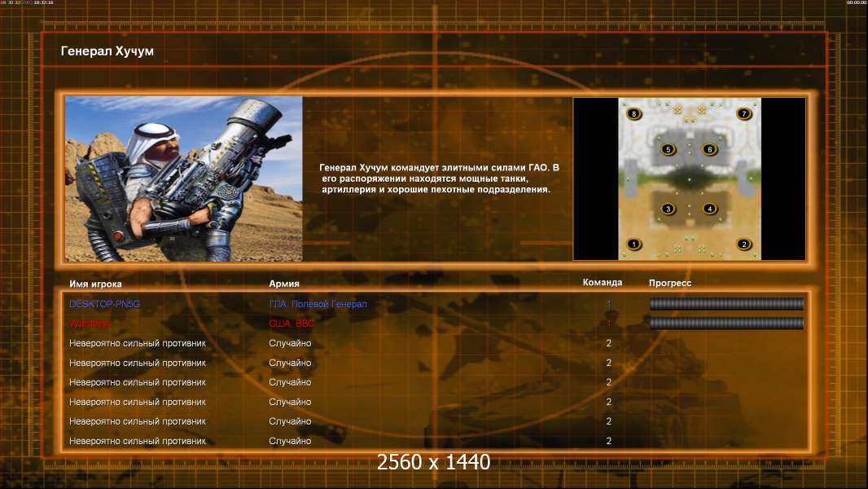Select start position marker 3 on the minimap
The width and height of the screenshot is (868, 489).
(669, 209)
